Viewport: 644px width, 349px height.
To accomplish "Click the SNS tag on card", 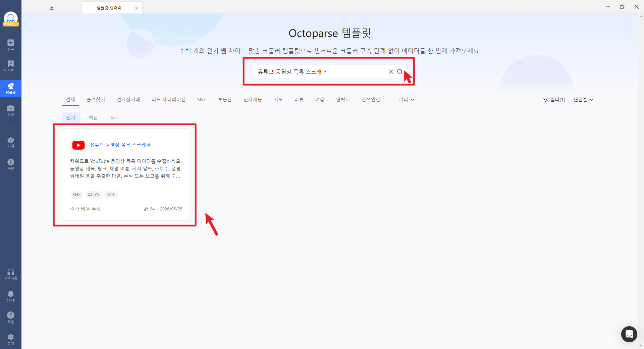I will pos(76,195).
